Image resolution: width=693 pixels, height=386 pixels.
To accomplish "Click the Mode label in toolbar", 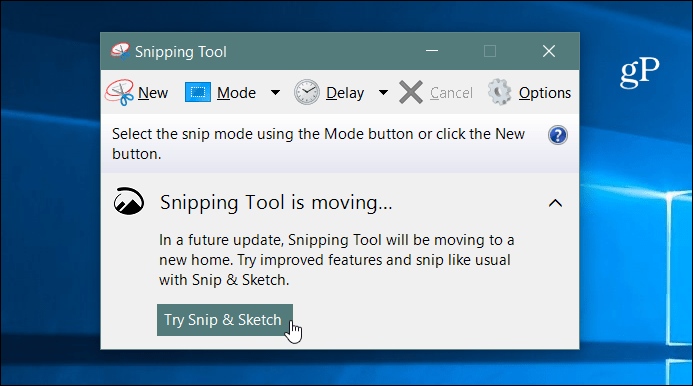I will click(x=236, y=93).
